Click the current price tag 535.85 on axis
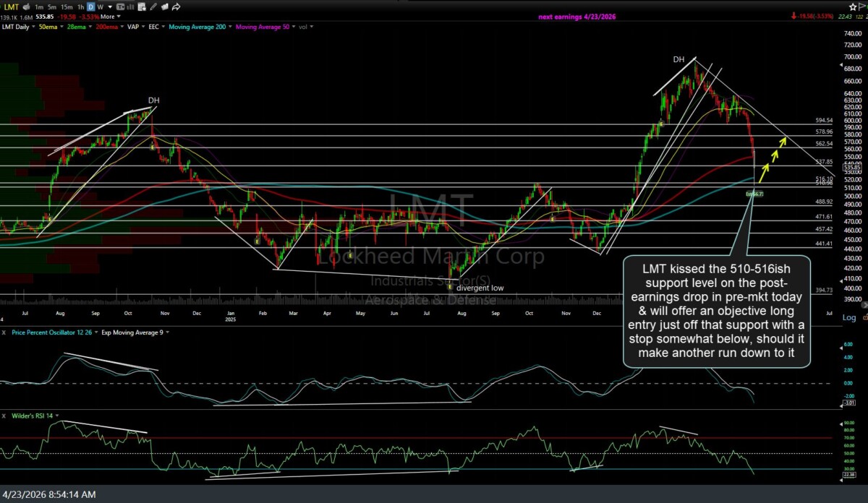The height and width of the screenshot is (503, 868). tap(852, 168)
